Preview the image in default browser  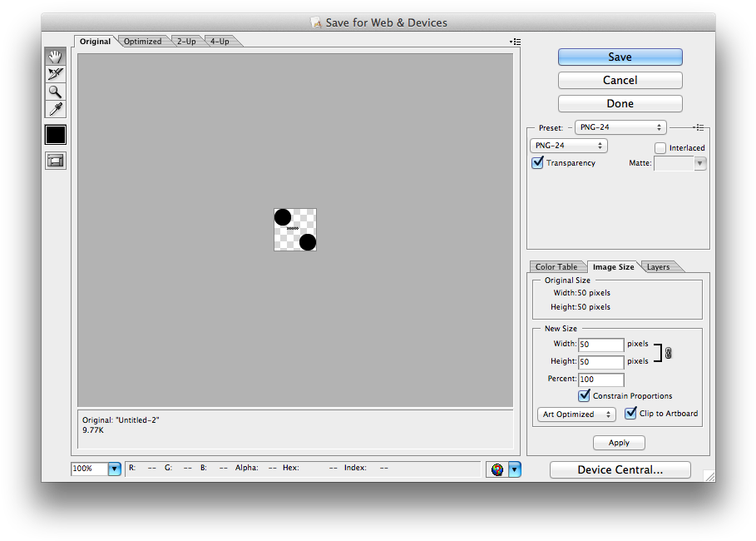coord(496,469)
